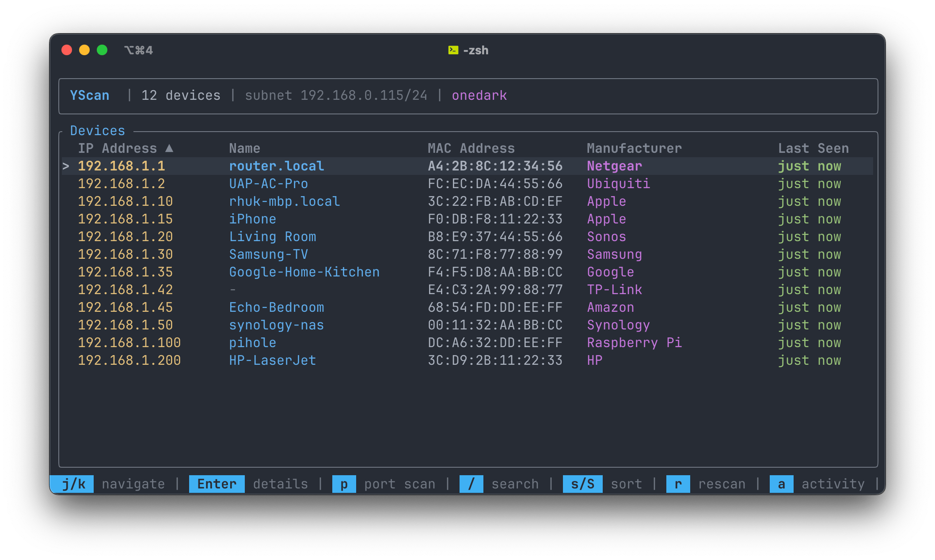Screen dimensions: 935x560
Task: Select the Samsung-TV device name
Action: click(269, 254)
